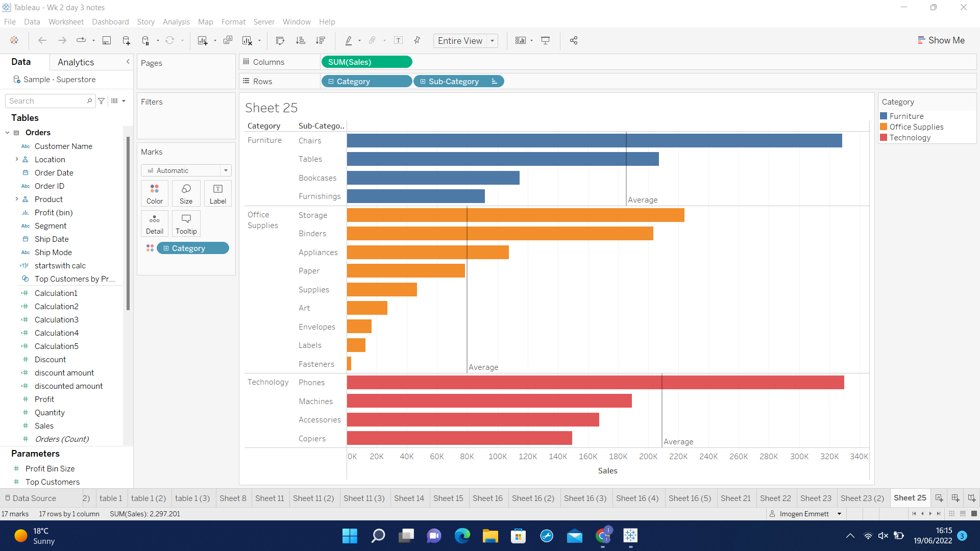Toggle the sort icon on Sub-Category pill
980x551 pixels.
tap(494, 81)
